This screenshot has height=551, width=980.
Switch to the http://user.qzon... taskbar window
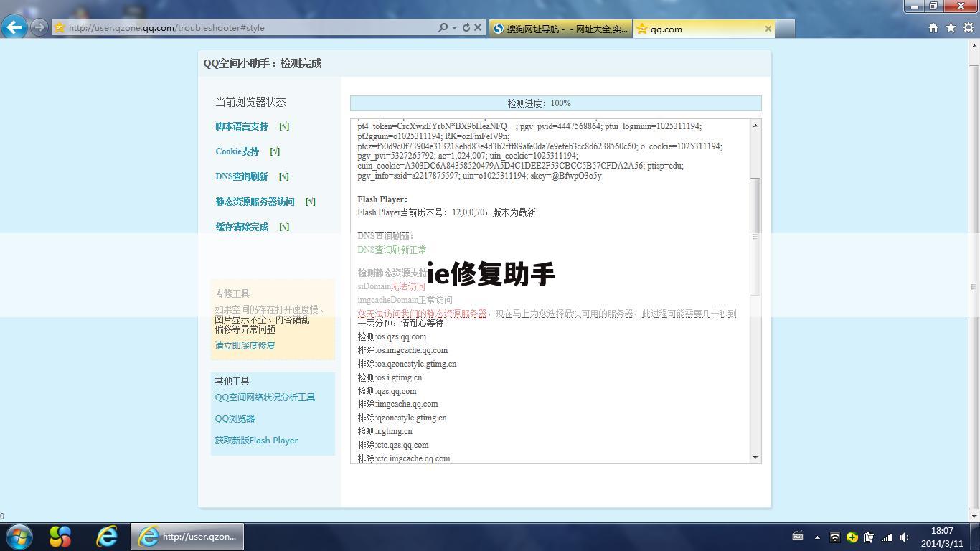(187, 537)
